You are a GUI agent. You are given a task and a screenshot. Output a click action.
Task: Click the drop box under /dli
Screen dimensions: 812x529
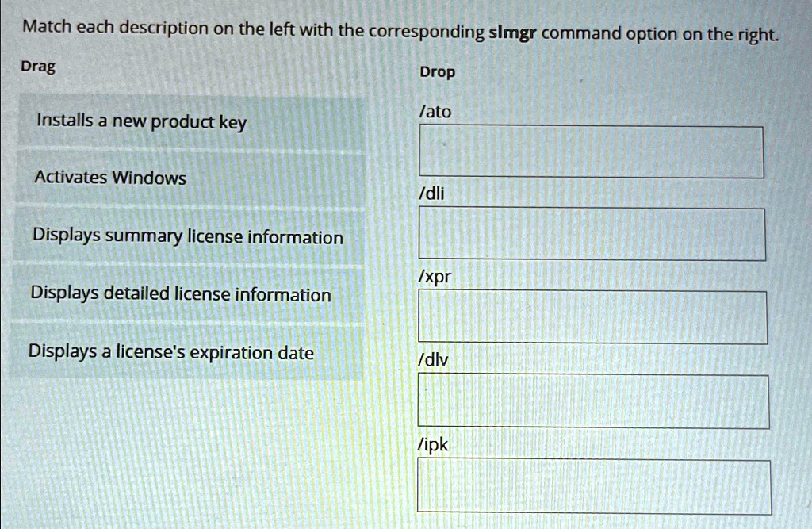[592, 235]
